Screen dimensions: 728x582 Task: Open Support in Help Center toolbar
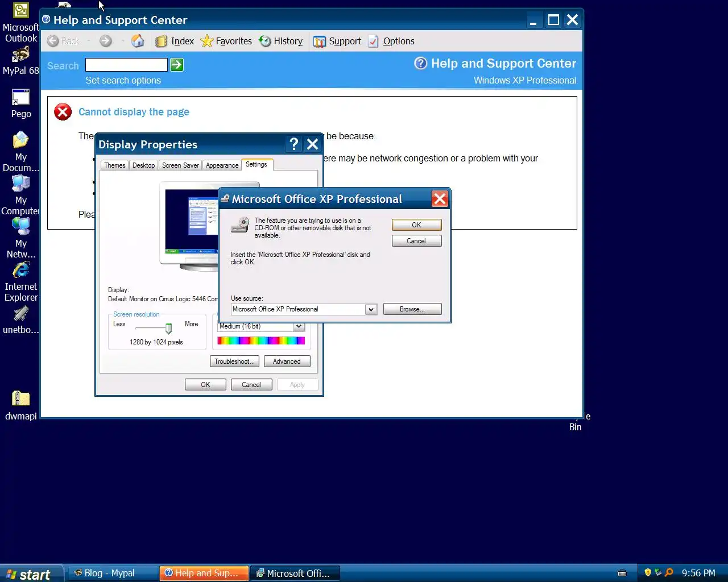(x=337, y=41)
